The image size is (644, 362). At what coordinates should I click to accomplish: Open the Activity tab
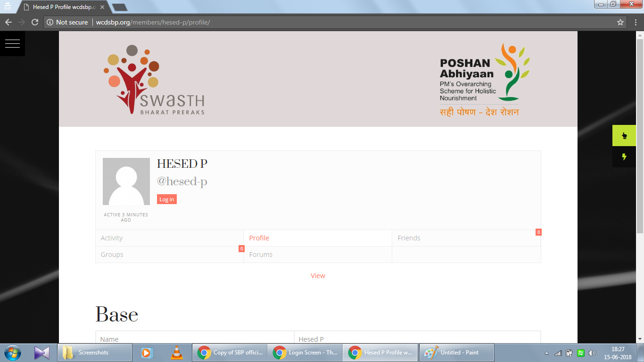coord(112,238)
